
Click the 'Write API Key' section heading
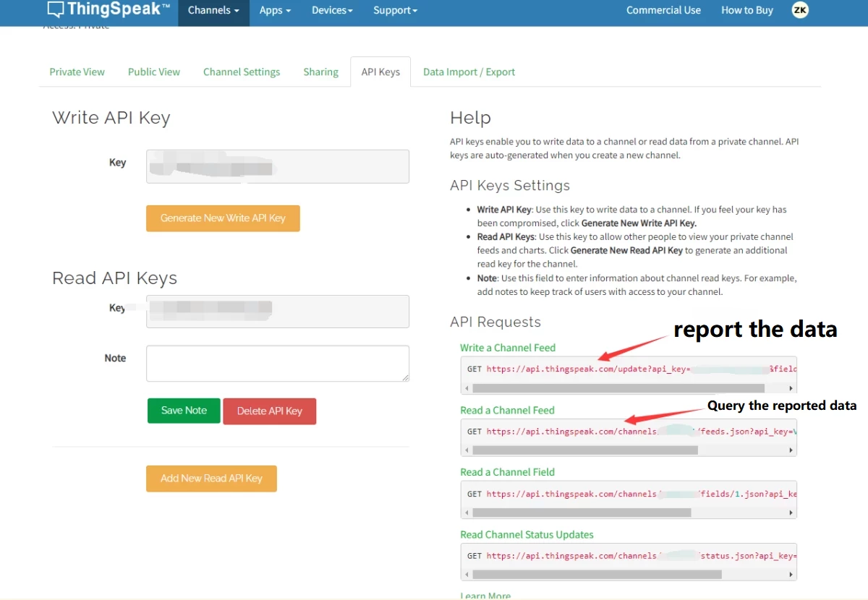tap(111, 118)
